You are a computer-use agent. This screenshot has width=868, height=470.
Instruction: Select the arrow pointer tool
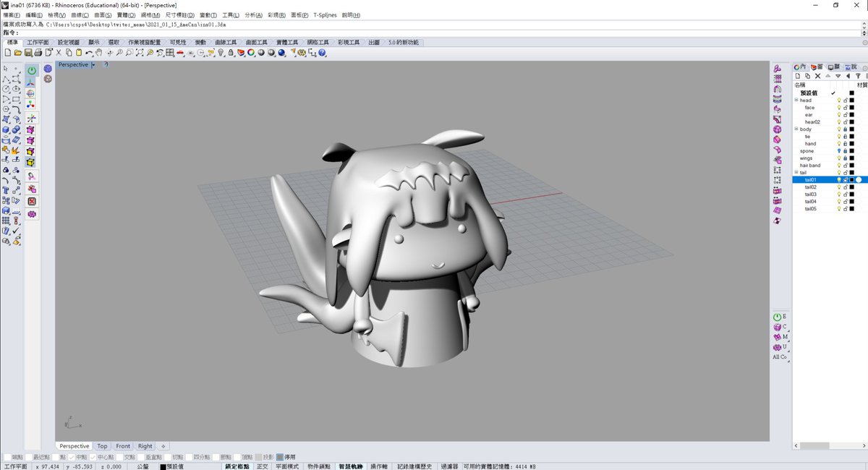point(6,69)
